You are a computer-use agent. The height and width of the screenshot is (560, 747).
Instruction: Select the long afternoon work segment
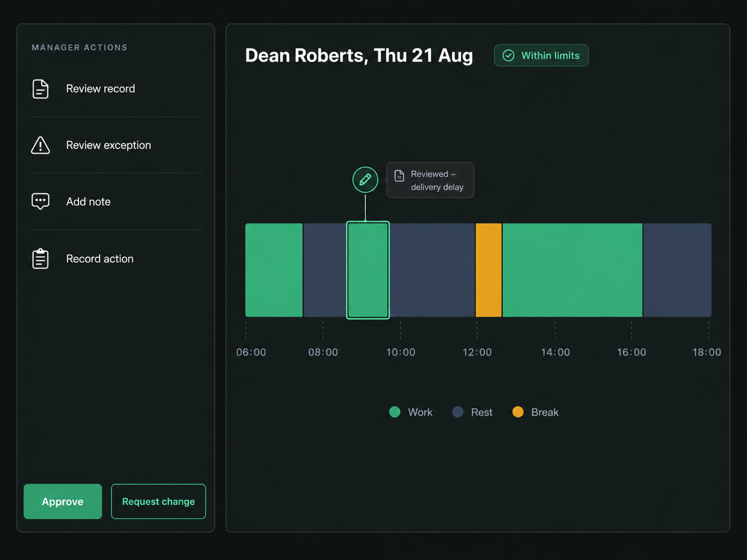click(572, 270)
